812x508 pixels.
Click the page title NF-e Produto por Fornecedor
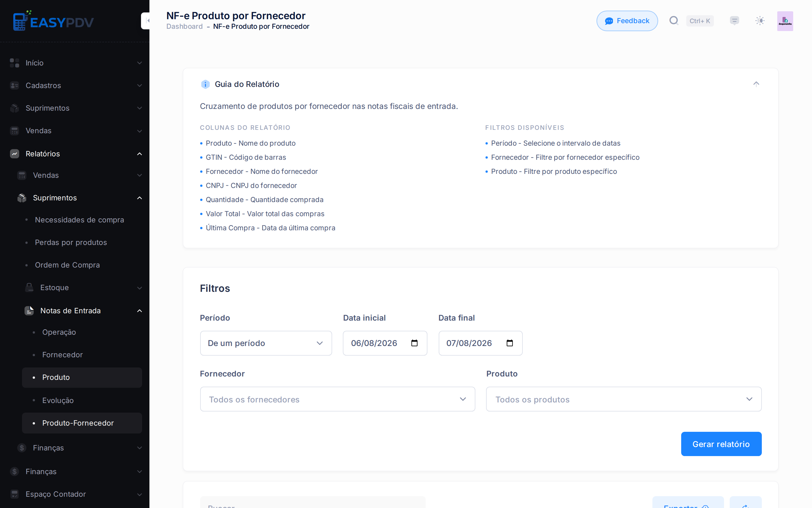[x=236, y=16]
